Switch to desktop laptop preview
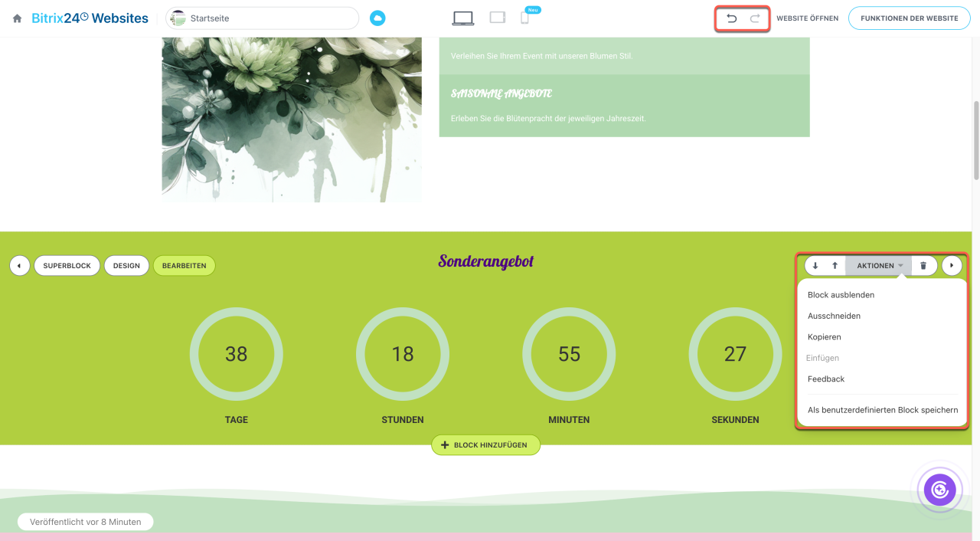The height and width of the screenshot is (541, 980). coord(463,18)
